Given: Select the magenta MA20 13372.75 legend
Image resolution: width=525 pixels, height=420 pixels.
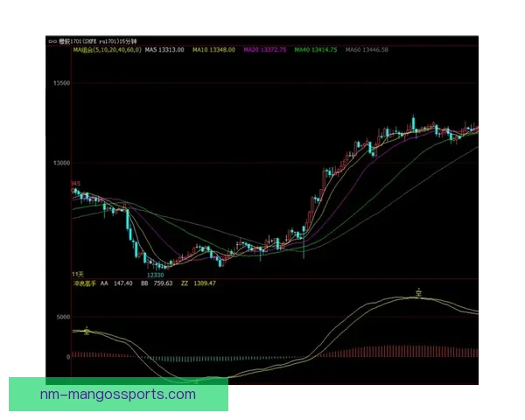Looking at the screenshot, I should coord(266,50).
